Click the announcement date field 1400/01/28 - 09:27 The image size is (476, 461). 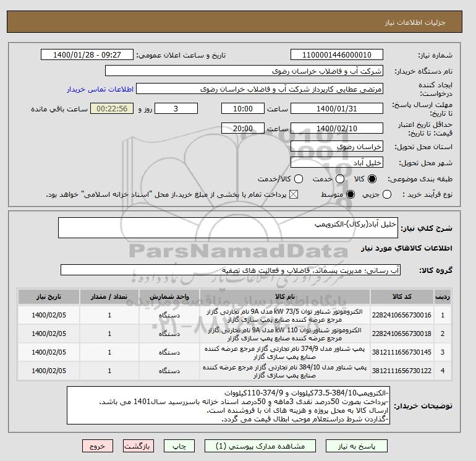(x=87, y=54)
